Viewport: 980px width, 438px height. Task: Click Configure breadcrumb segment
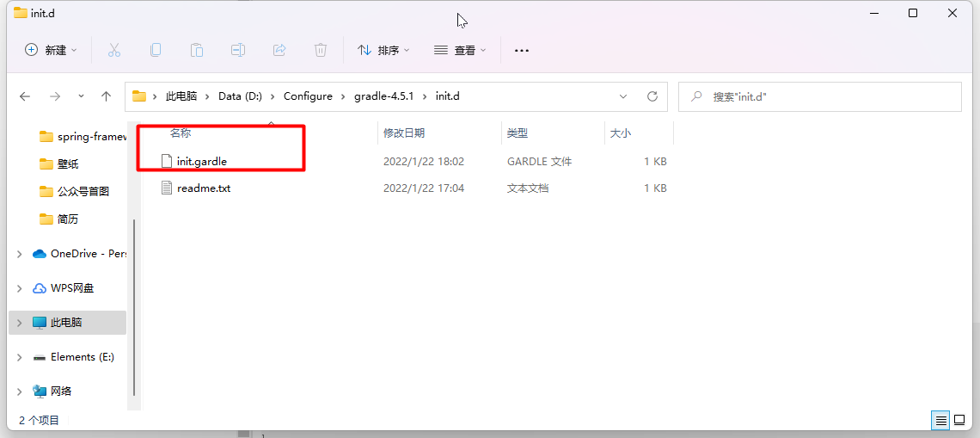(x=308, y=96)
